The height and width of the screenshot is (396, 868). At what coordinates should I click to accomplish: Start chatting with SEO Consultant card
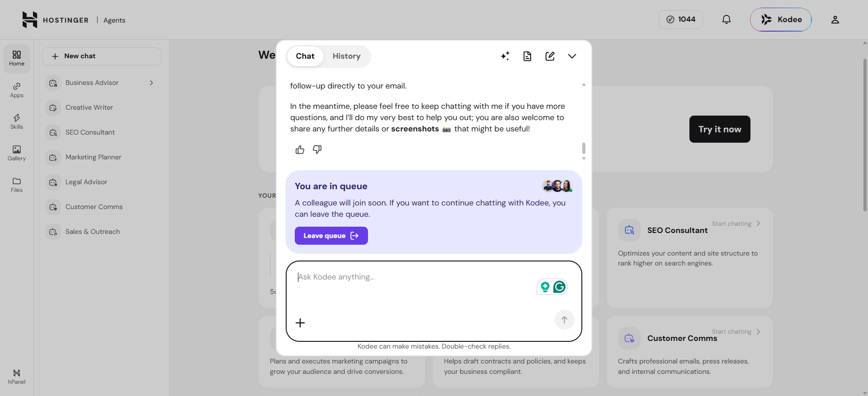click(x=736, y=224)
